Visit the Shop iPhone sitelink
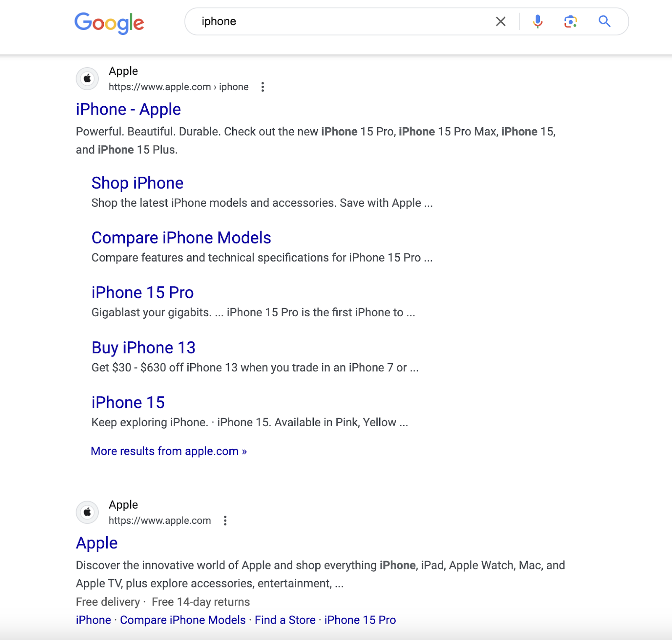This screenshot has width=672, height=640. pos(137,183)
